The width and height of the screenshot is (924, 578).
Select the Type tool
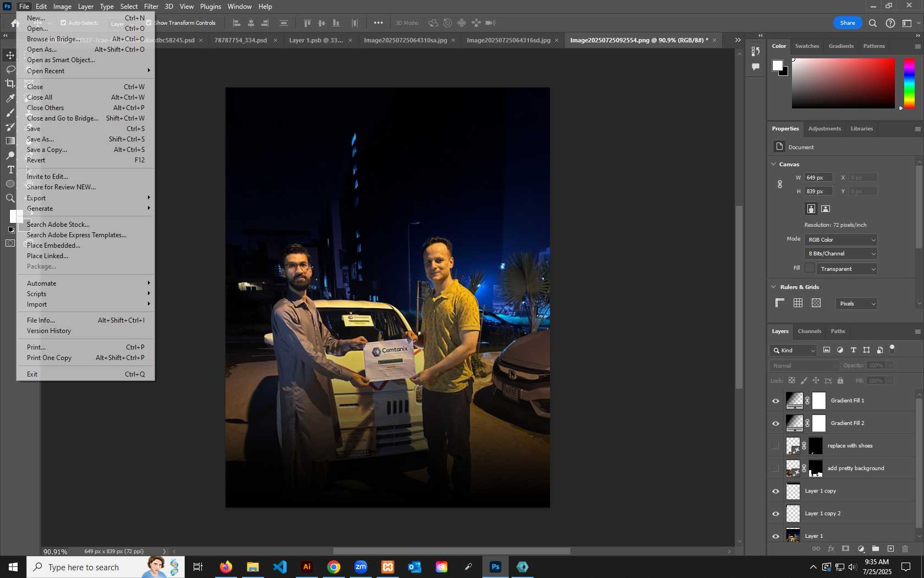(x=10, y=170)
